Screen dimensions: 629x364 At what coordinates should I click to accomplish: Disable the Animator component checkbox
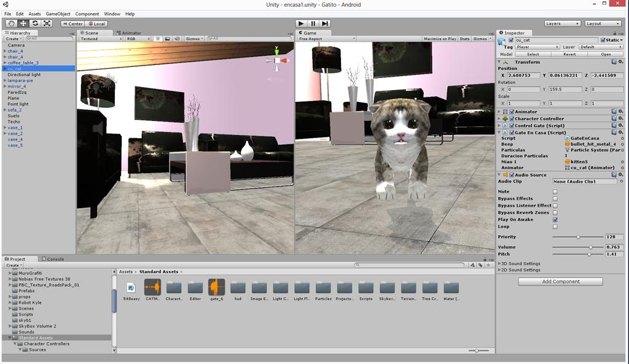tap(512, 112)
